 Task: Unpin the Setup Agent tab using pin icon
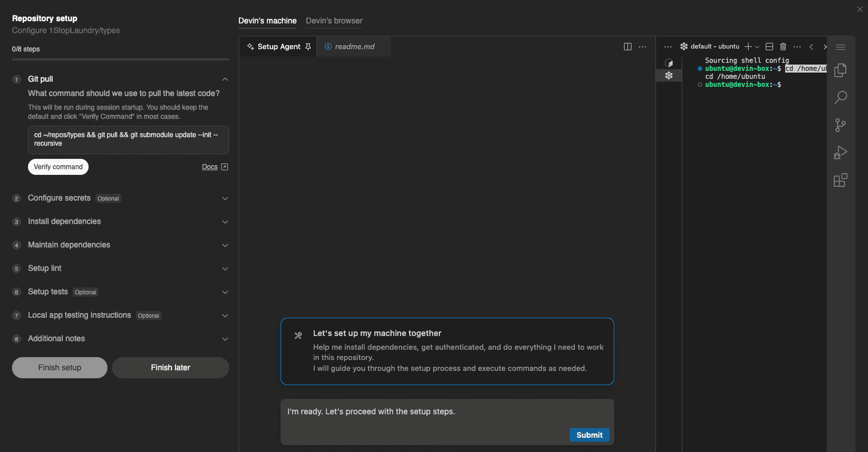(x=308, y=47)
